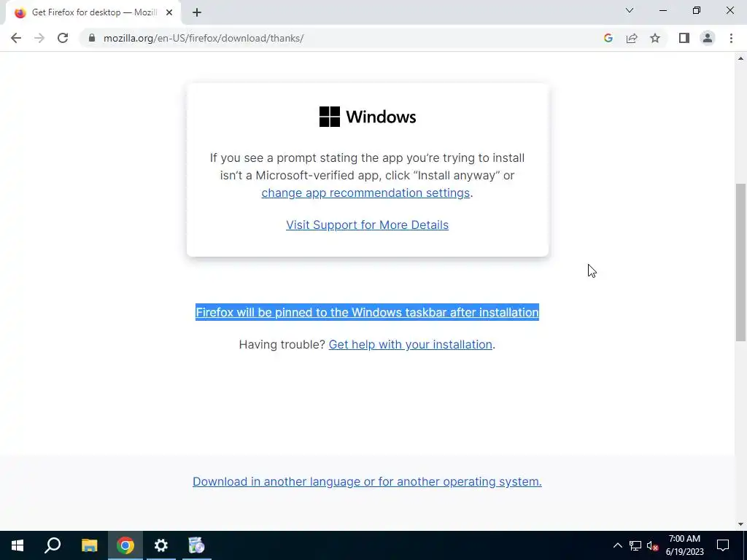Open Visit Support for More Details link

click(x=367, y=225)
